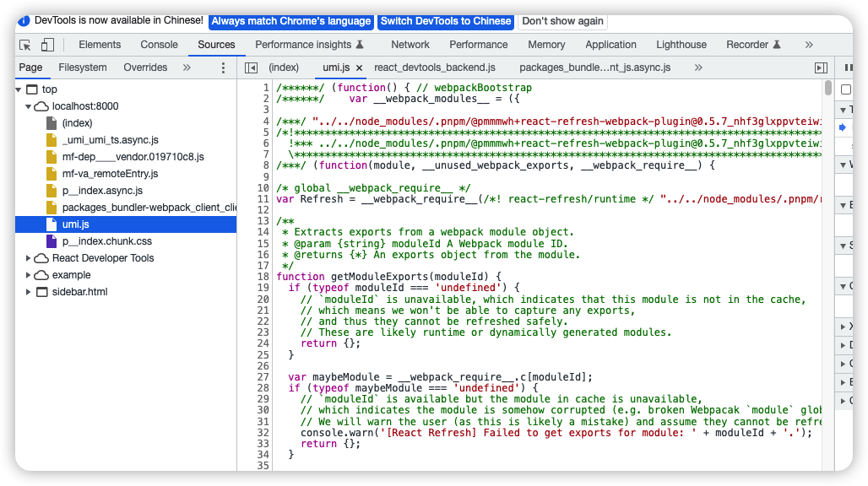This screenshot has height=486, width=868.
Task: Open mf-dep____vendor.019710c8.js in the file tree
Action: point(133,157)
